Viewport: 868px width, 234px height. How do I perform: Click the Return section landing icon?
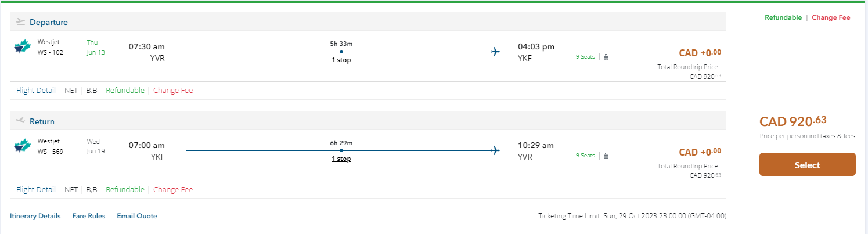pyautogui.click(x=21, y=121)
